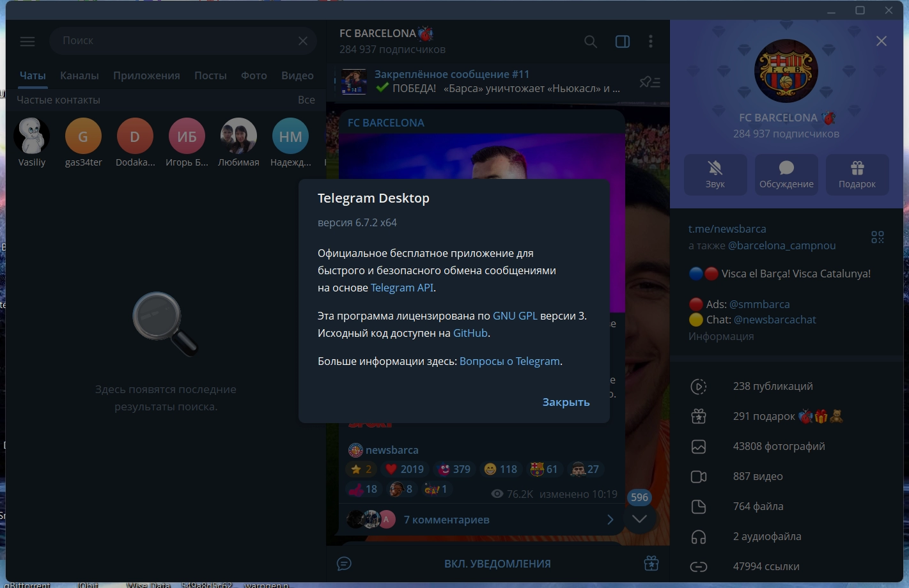This screenshot has width=909, height=588.
Task: Browse the 43808 фотографий shared photos
Action: (x=787, y=446)
